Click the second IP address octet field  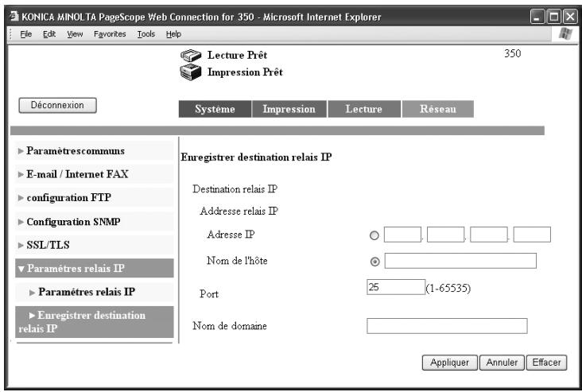pyautogui.click(x=445, y=235)
